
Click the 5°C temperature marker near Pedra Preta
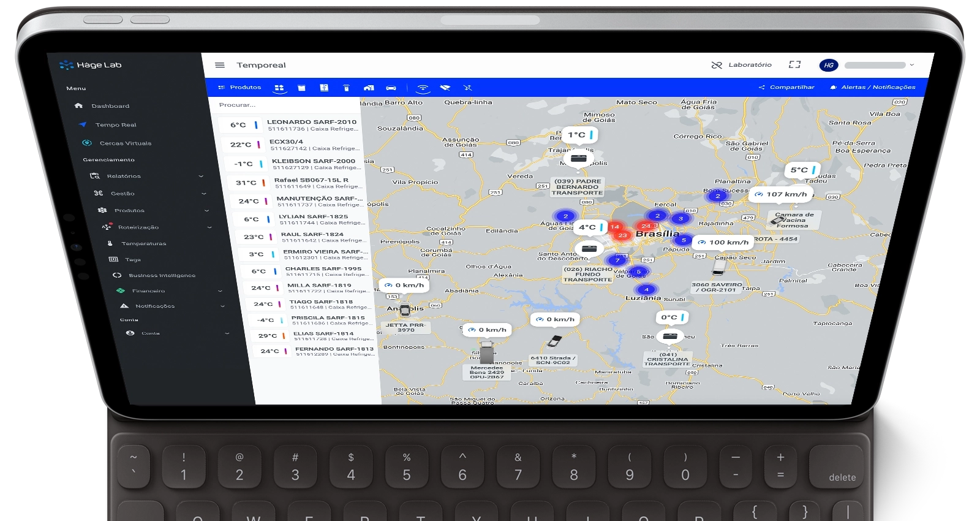803,170
